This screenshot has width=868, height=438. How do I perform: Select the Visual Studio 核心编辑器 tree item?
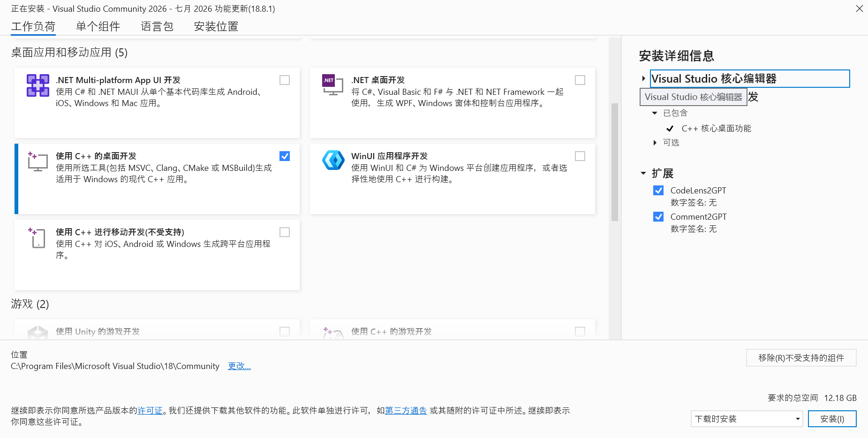(750, 79)
